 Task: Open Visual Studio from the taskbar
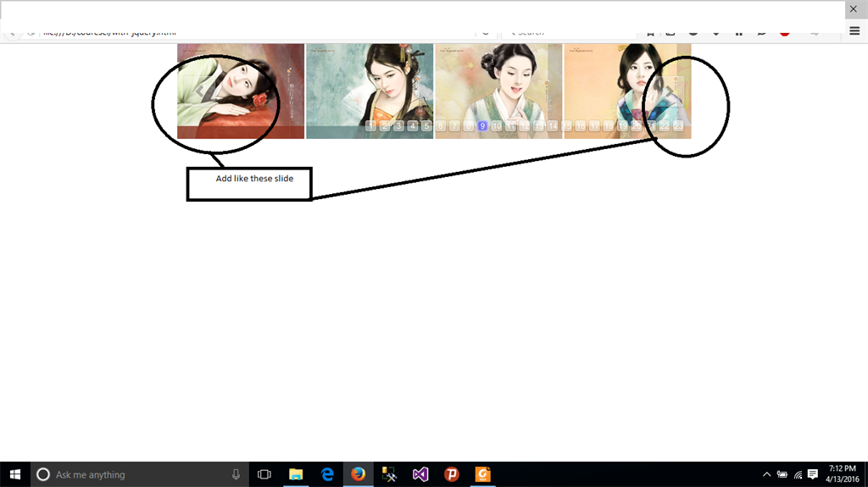(x=420, y=474)
